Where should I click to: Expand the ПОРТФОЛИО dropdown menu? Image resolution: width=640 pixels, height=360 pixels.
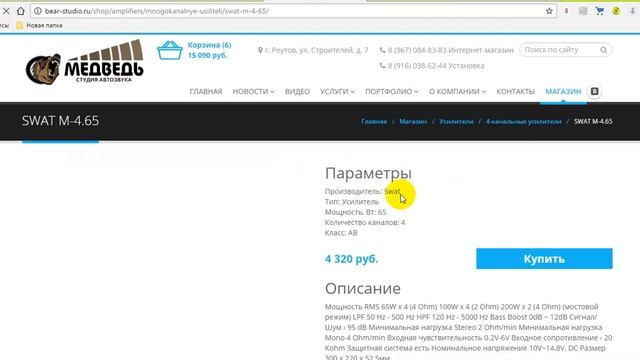pos(391,91)
